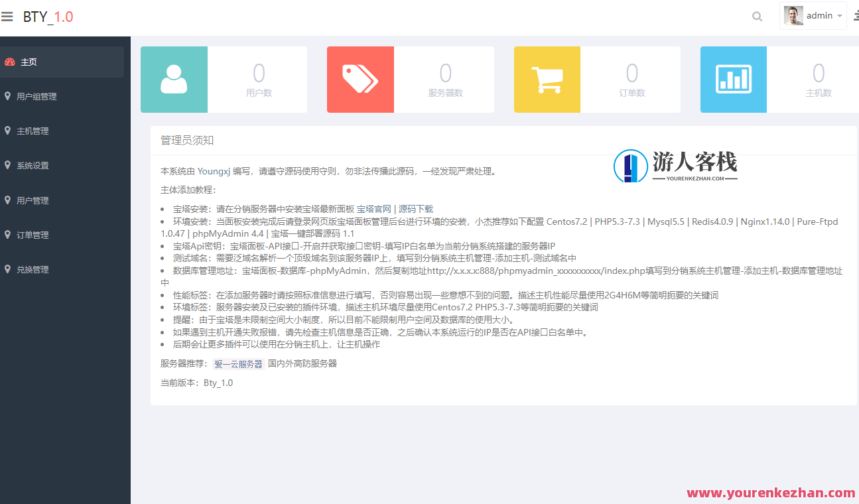Open the 宝塔官网 link
859x504 pixels.
[375, 208]
